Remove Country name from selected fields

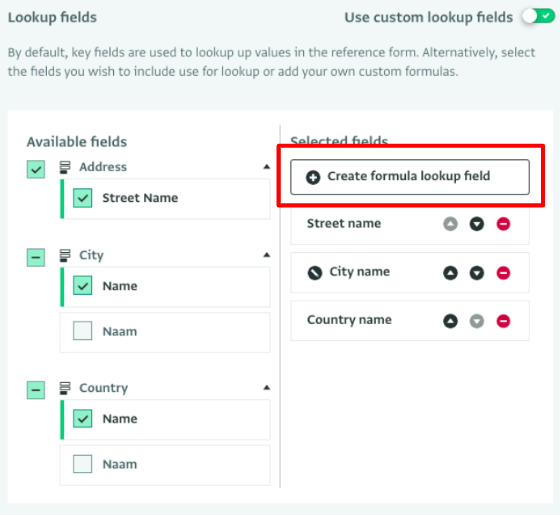pyautogui.click(x=503, y=321)
